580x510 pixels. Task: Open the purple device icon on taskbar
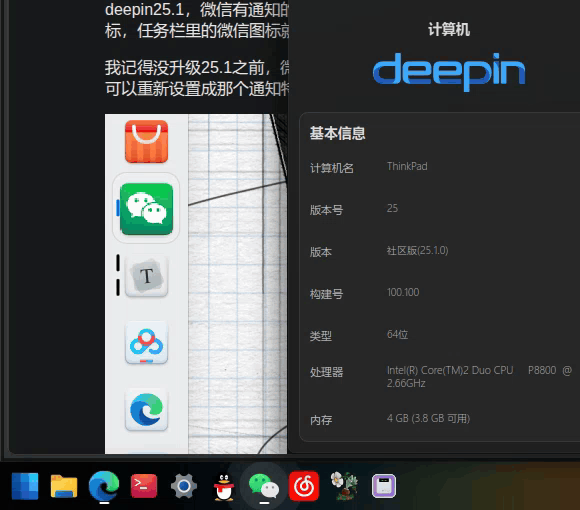click(384, 486)
